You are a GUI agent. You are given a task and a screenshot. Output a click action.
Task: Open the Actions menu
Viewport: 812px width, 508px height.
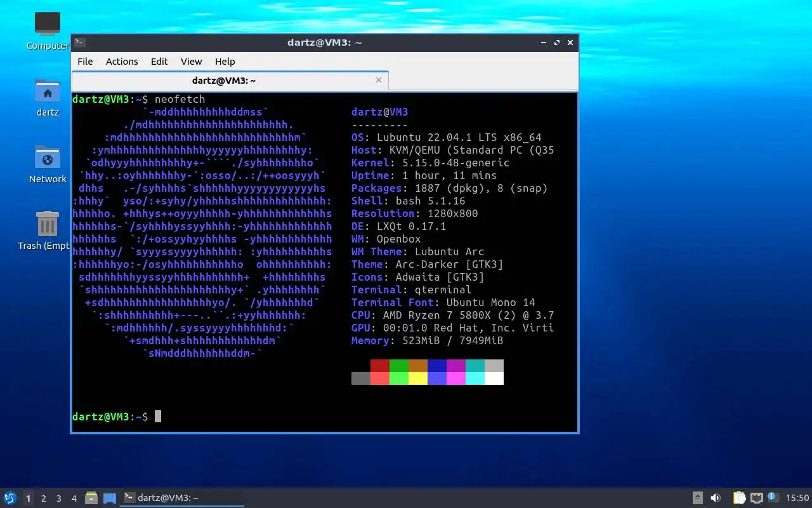pyautogui.click(x=122, y=61)
